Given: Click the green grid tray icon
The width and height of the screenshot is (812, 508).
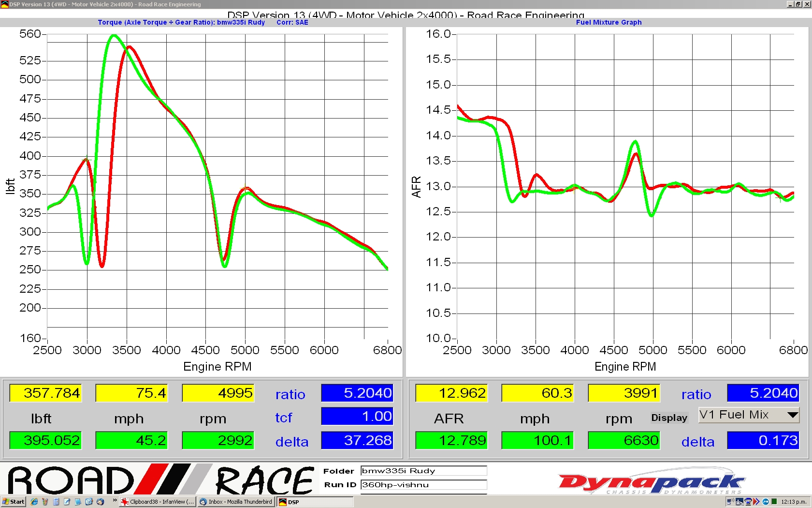Looking at the screenshot, I should [774, 501].
